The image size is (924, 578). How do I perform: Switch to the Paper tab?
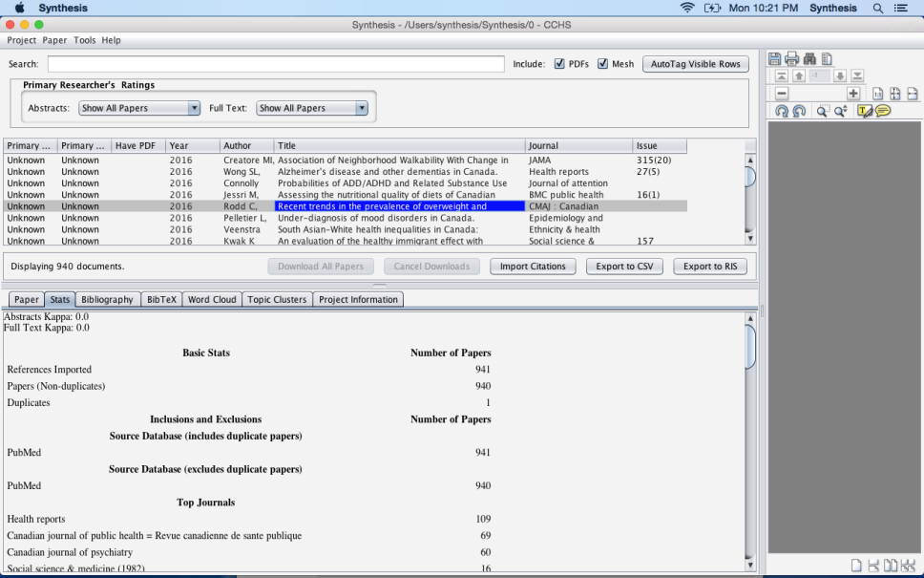point(27,300)
